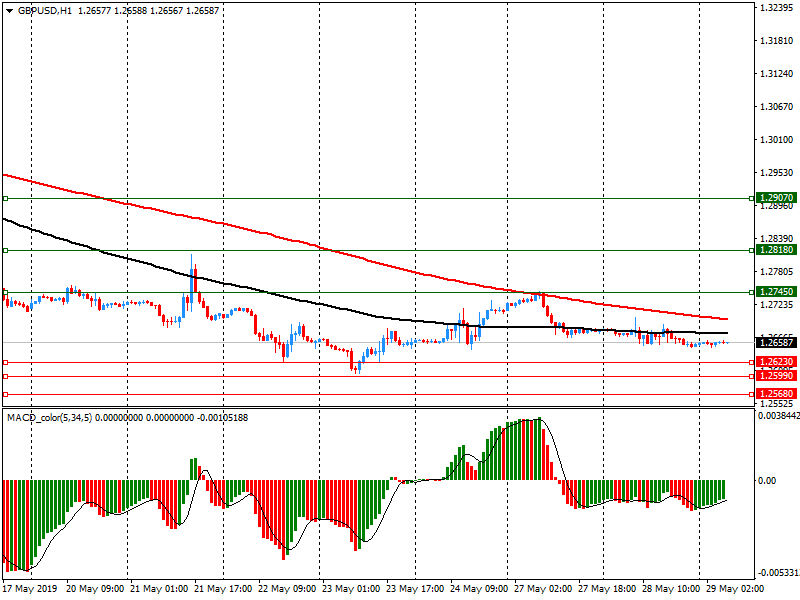This screenshot has width=800, height=600.
Task: Select the 1.28180 green resistance price tag
Action: coord(776,250)
